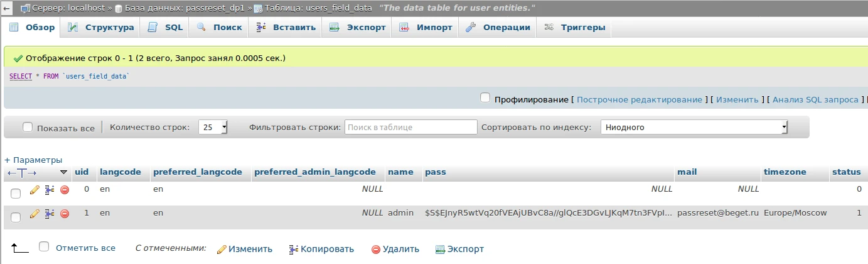Open the Экспорт tab

(x=357, y=28)
